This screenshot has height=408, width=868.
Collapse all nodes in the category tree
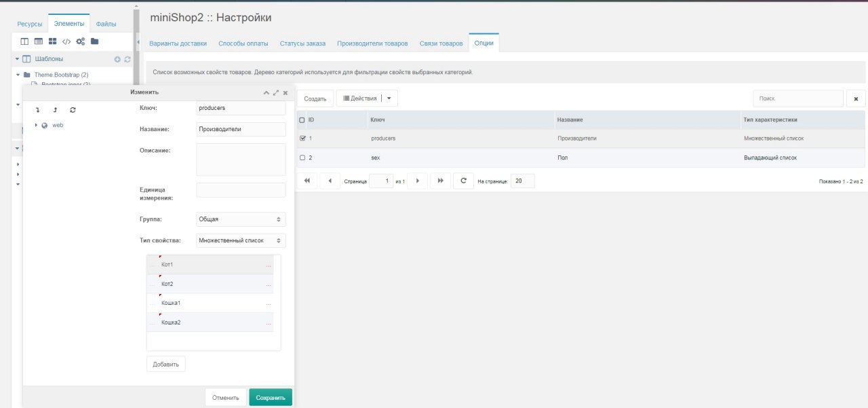[55, 109]
